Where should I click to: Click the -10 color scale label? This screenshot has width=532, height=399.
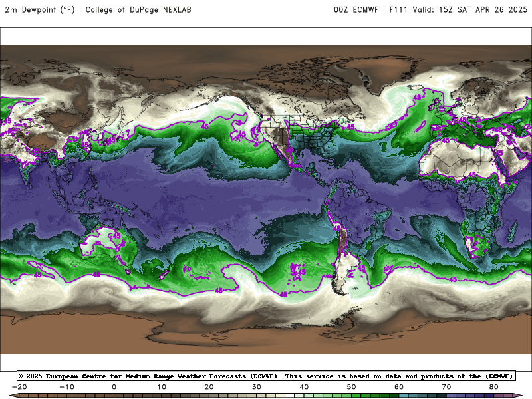coord(67,387)
